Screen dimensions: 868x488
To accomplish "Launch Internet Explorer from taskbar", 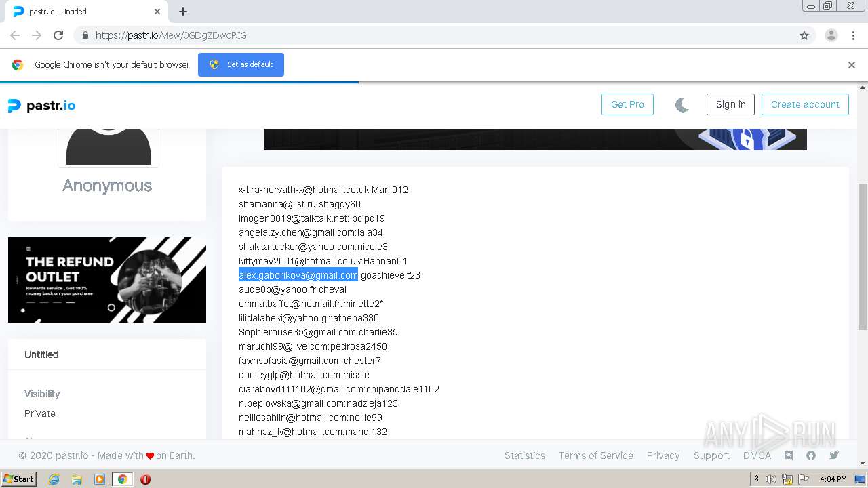I will [54, 479].
